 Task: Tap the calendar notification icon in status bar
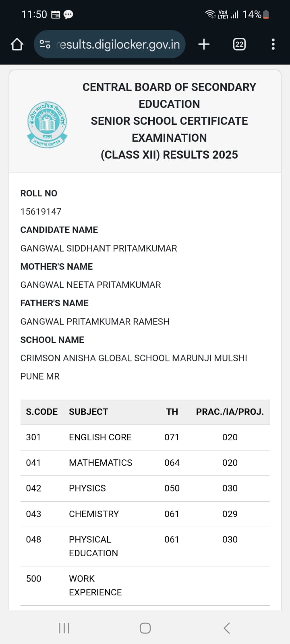[x=56, y=15]
